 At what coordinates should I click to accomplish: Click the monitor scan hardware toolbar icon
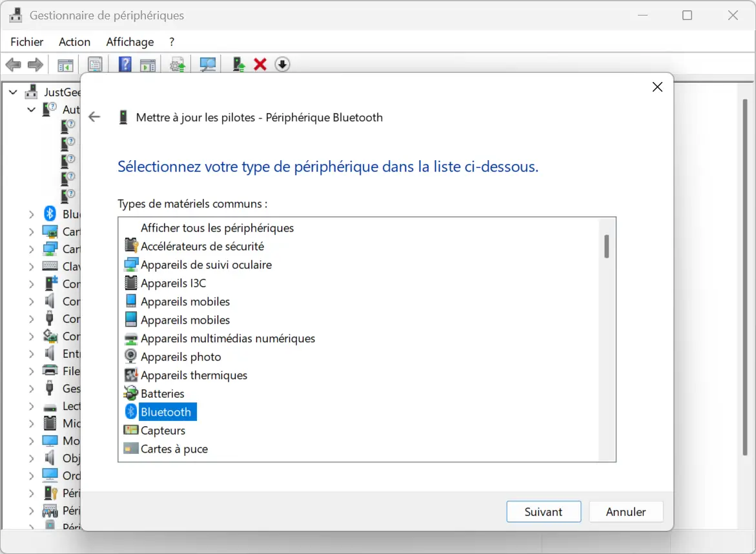coord(208,65)
